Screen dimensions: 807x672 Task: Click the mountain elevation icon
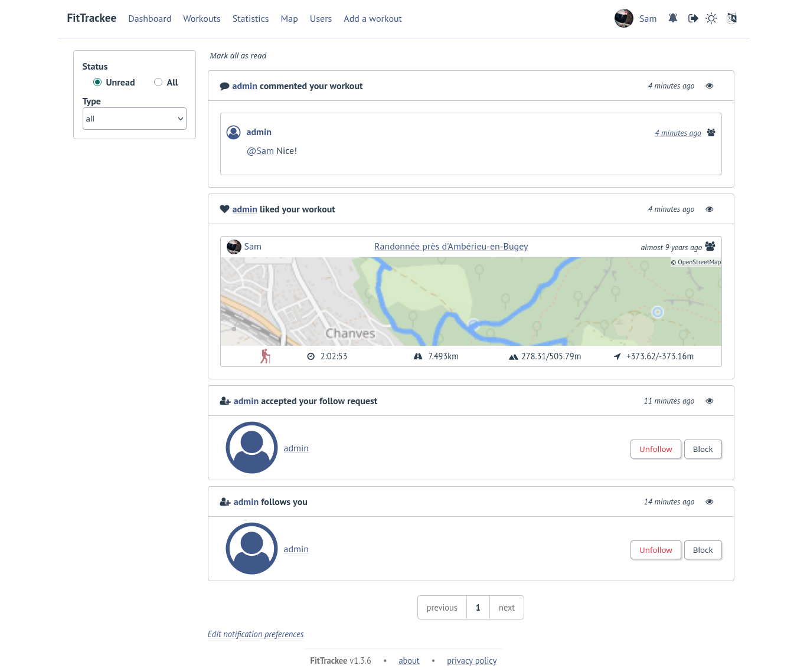514,356
